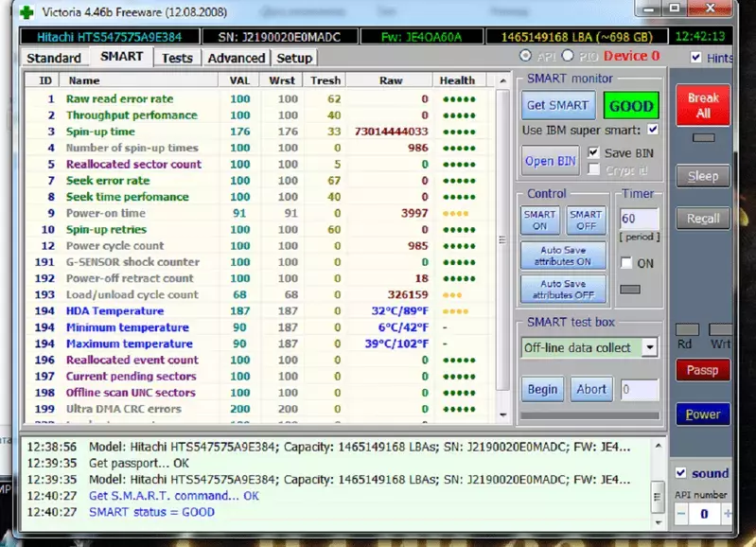Image resolution: width=756 pixels, height=547 pixels.
Task: Toggle the sound checkbox
Action: pyautogui.click(x=681, y=473)
